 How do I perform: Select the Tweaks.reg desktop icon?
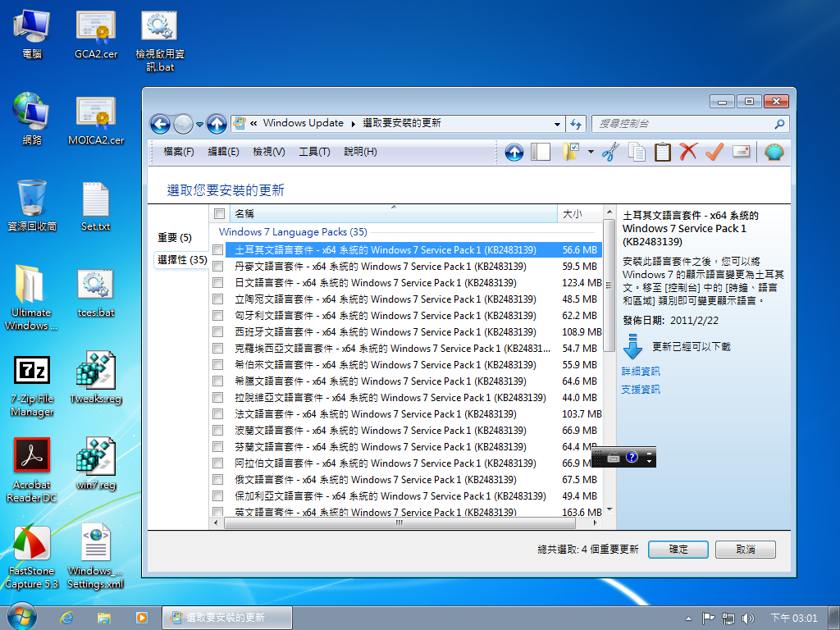[x=96, y=378]
